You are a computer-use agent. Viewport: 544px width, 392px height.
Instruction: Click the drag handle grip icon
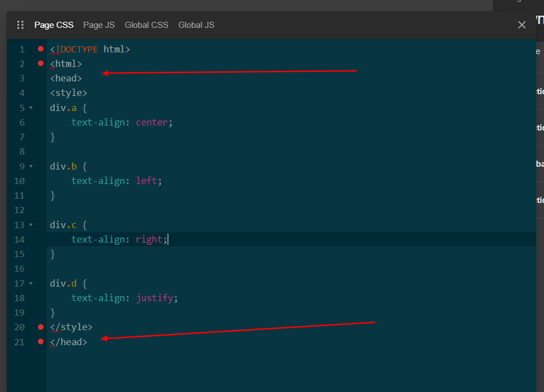click(21, 25)
